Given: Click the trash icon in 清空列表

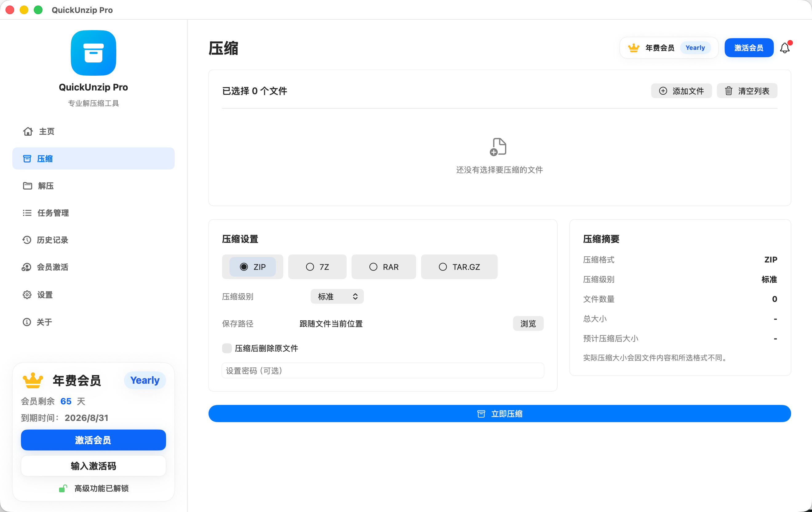Looking at the screenshot, I should coord(729,91).
